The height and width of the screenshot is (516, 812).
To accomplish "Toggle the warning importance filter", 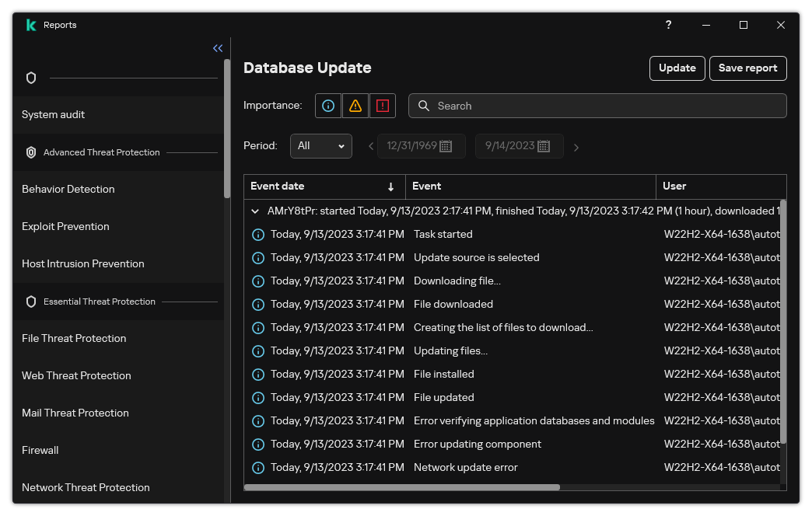I will (x=355, y=106).
